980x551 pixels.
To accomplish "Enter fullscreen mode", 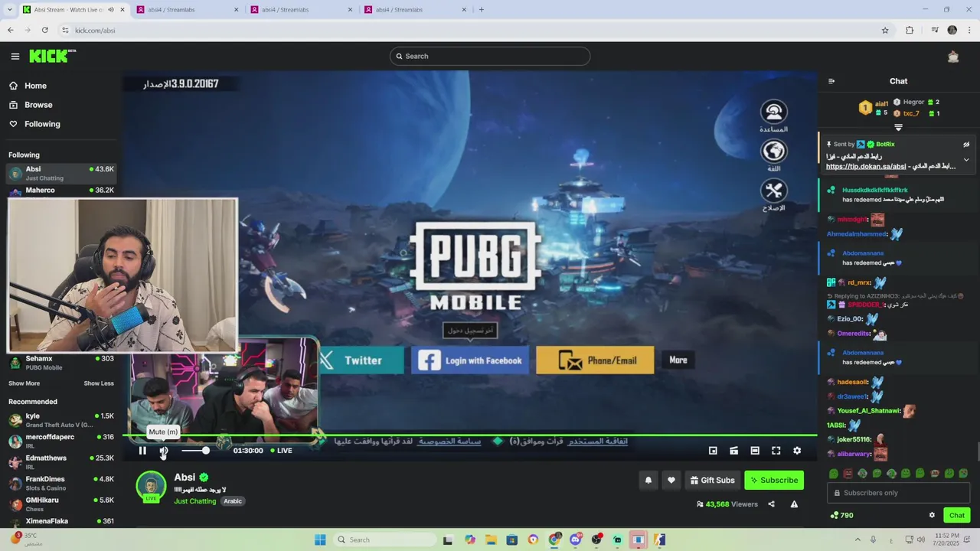I will [x=776, y=451].
